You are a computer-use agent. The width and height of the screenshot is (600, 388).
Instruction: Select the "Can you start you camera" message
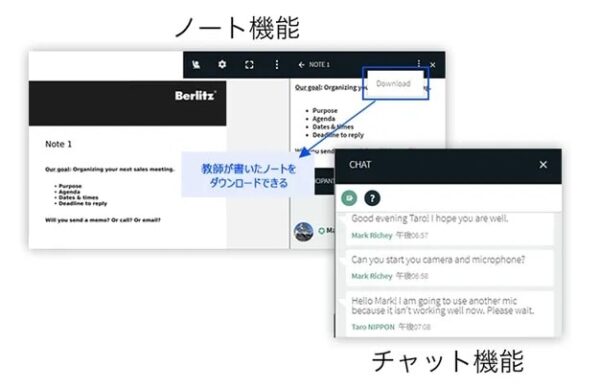pos(450,268)
